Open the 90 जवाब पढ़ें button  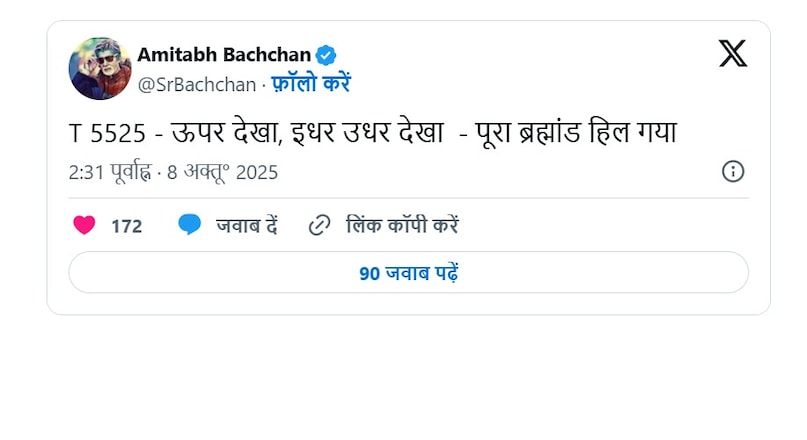408,273
